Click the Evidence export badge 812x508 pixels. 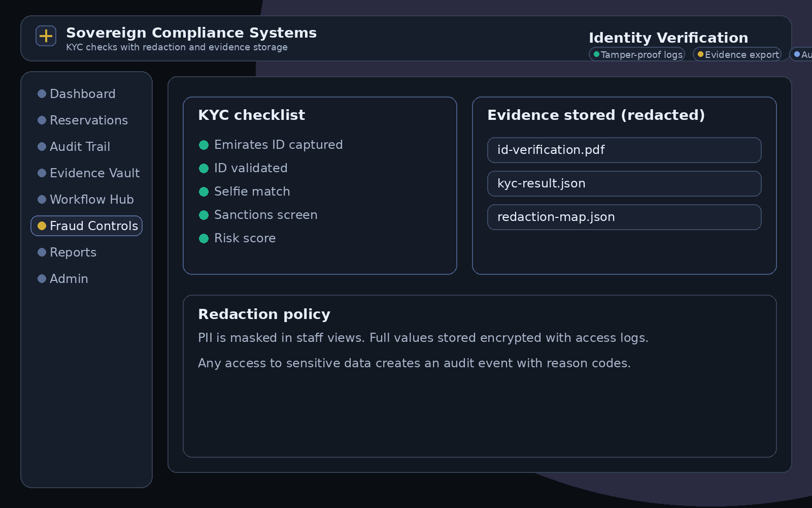click(737, 54)
